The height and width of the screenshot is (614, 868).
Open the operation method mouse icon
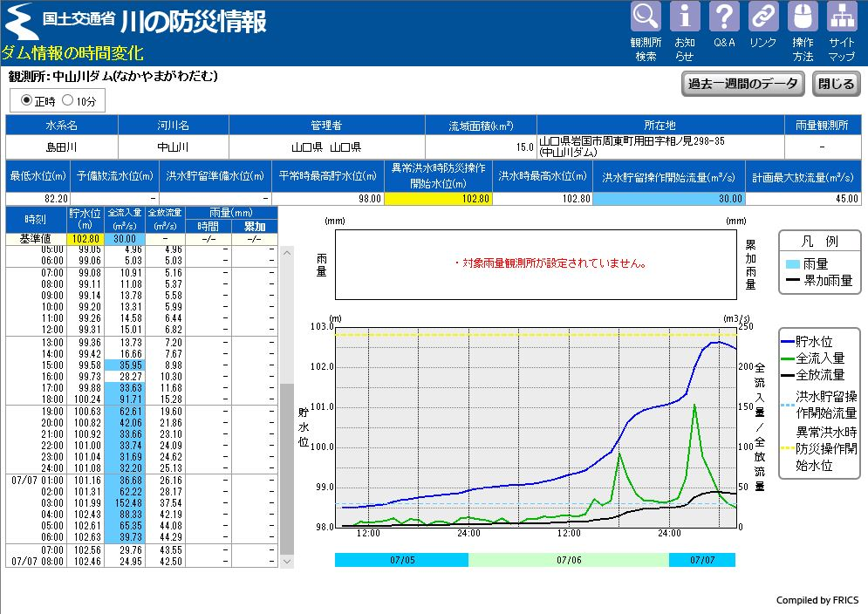[803, 17]
